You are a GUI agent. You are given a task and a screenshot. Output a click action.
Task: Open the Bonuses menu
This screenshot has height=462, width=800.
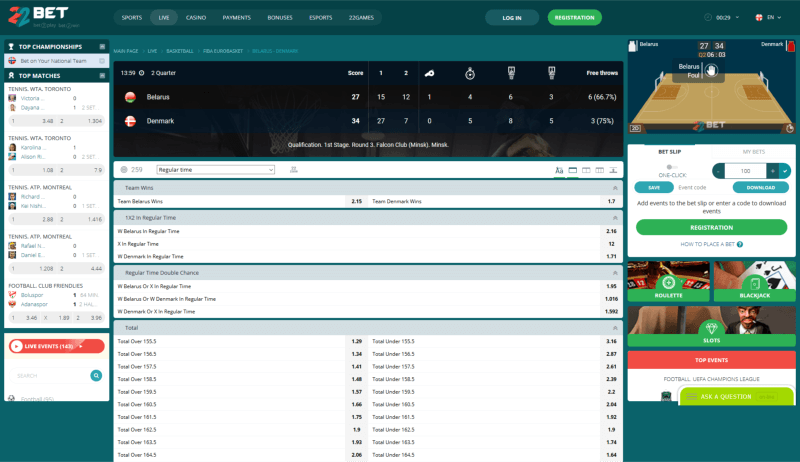pos(280,17)
